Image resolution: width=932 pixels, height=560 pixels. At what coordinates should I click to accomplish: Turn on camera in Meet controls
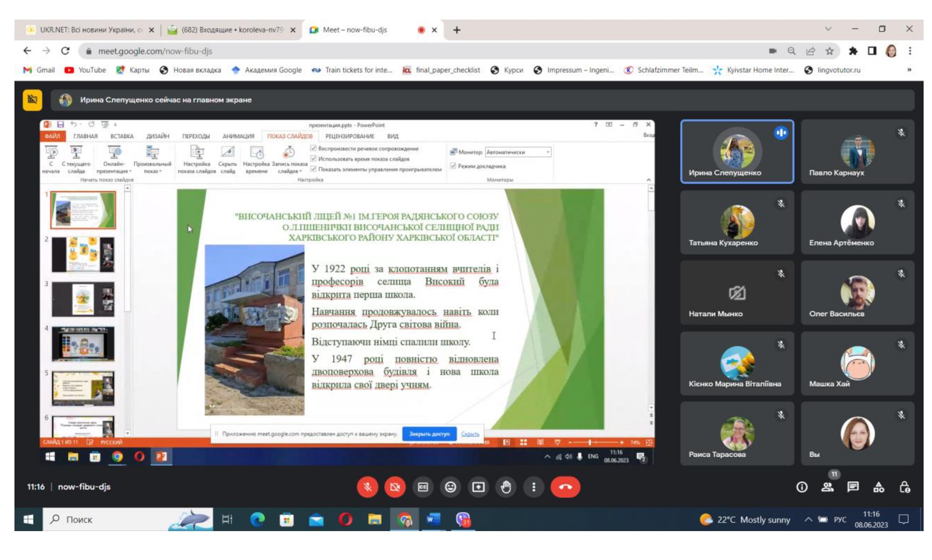point(395,487)
